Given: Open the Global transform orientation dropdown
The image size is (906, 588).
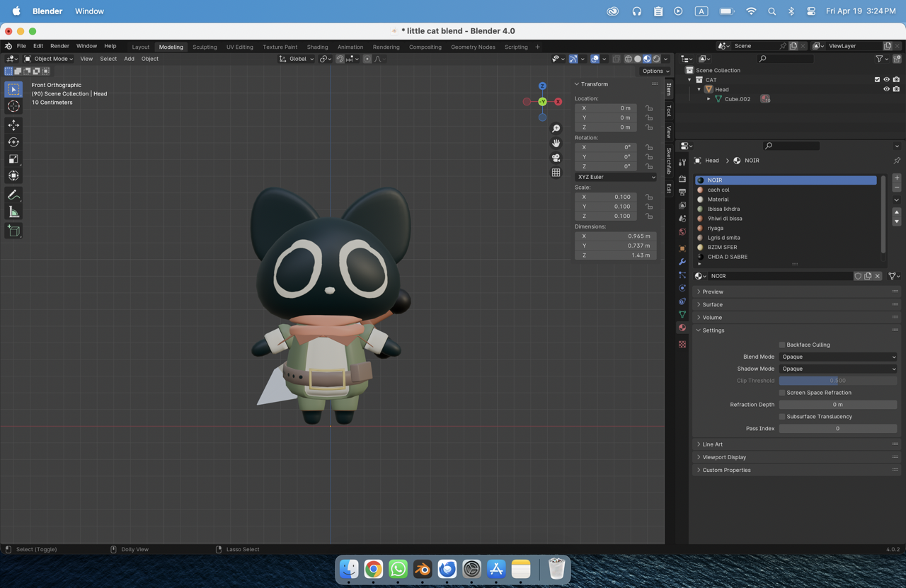Looking at the screenshot, I should (297, 59).
